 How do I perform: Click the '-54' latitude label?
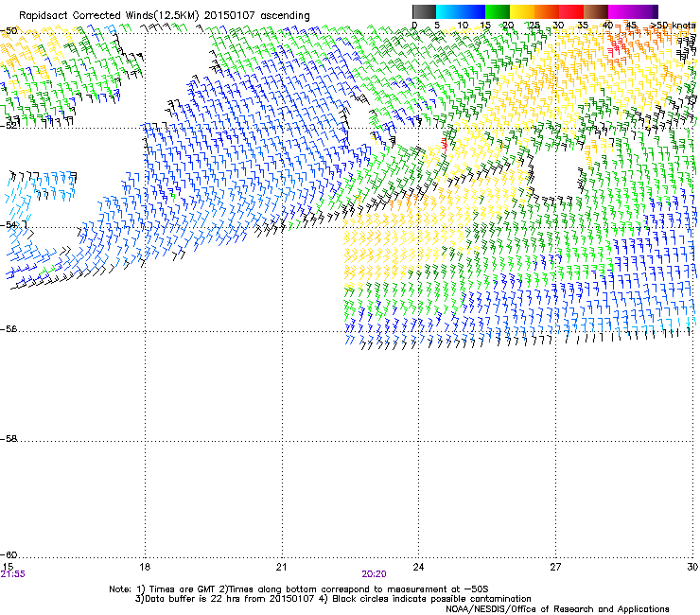tap(9, 224)
